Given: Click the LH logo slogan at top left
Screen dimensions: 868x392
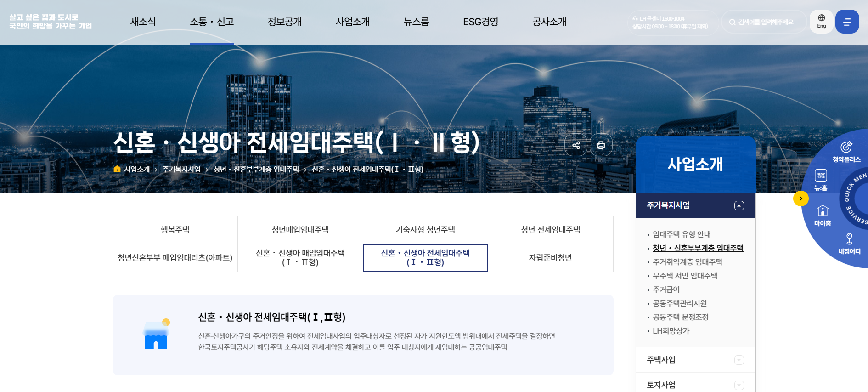Looking at the screenshot, I should [x=51, y=22].
